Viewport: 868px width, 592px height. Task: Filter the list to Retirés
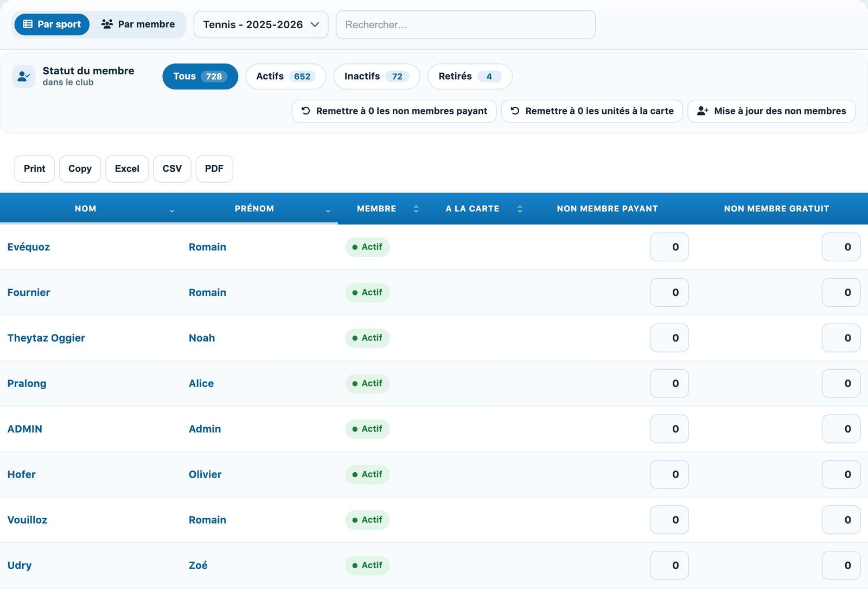coord(470,76)
